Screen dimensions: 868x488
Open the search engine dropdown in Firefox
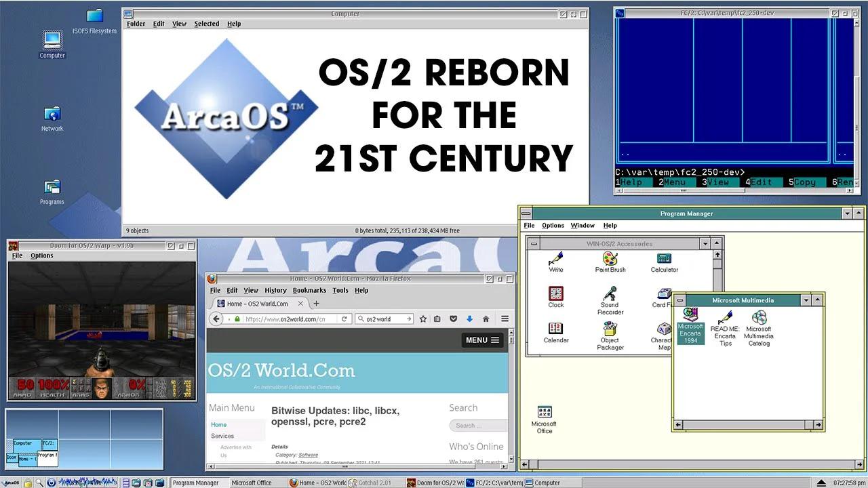pos(361,317)
